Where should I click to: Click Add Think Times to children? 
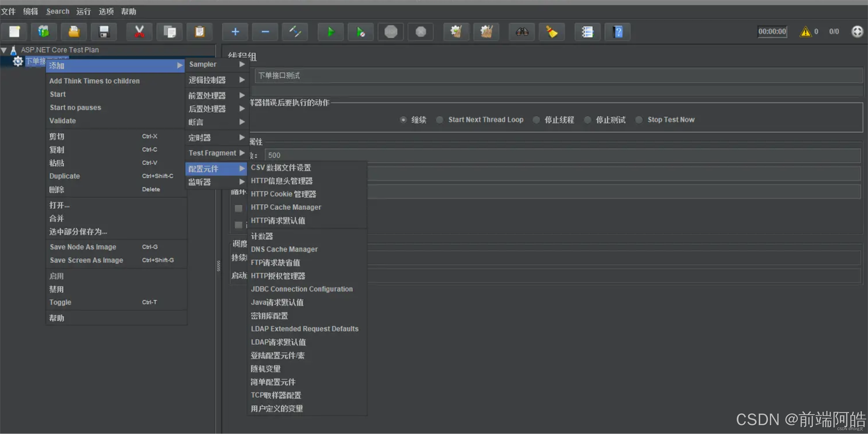94,81
